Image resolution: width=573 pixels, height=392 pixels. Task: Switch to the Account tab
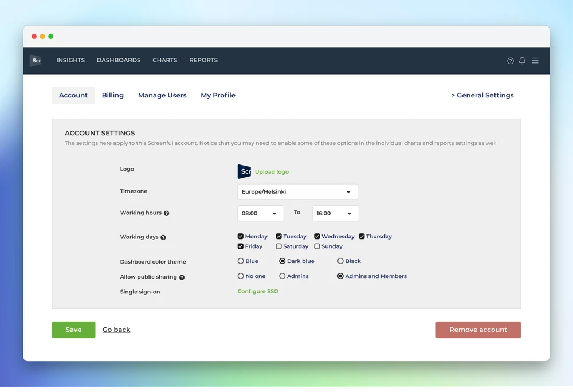pyautogui.click(x=73, y=95)
